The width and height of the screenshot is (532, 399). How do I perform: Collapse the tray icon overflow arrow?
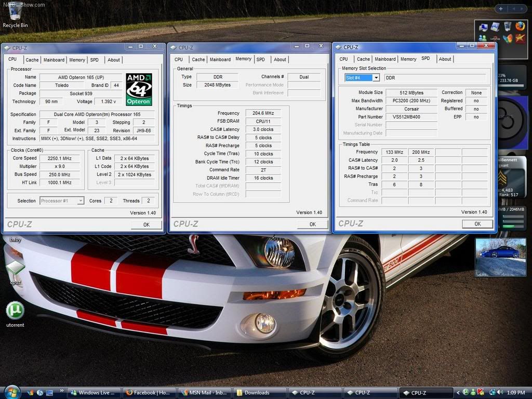click(459, 393)
